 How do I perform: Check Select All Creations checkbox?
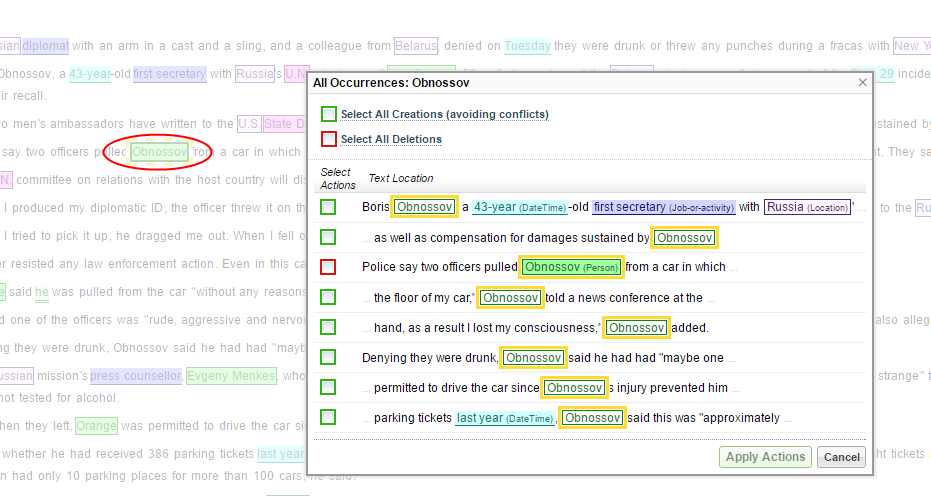328,114
